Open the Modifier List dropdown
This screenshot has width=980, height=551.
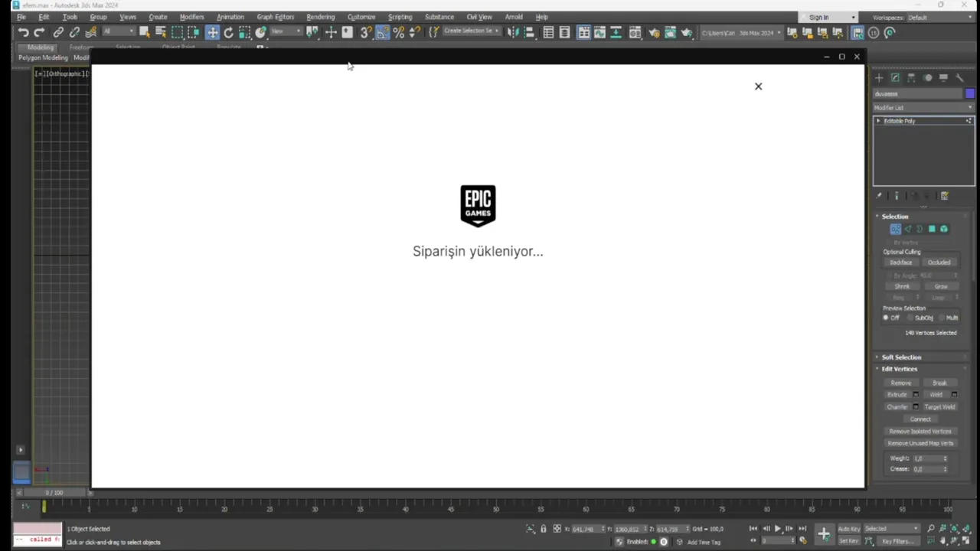coord(924,108)
